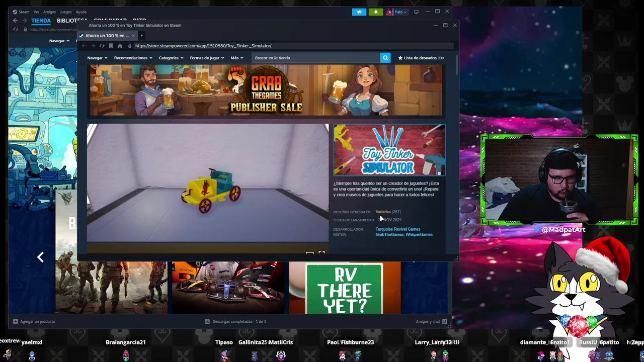
Task: Open the soldiers game capsule in carousel
Action: [x=111, y=287]
